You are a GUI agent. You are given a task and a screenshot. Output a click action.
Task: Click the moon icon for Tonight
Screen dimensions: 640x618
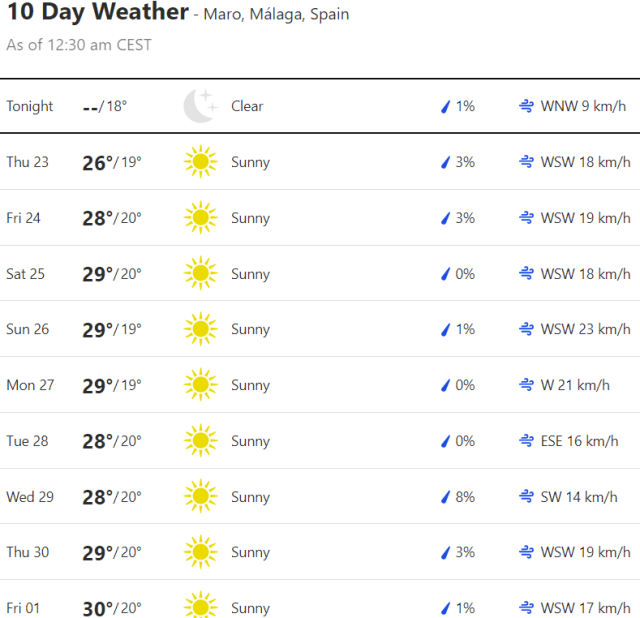199,106
